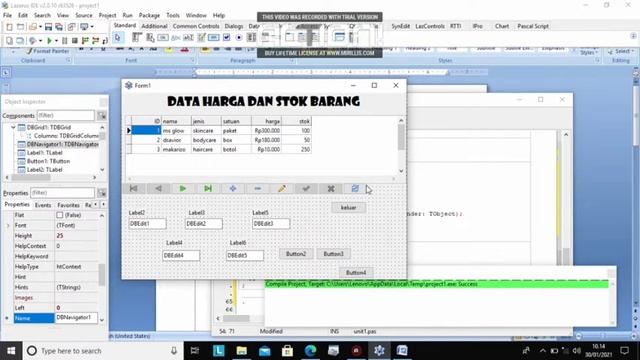Click the DBNavigator Cancel X button

click(331, 188)
